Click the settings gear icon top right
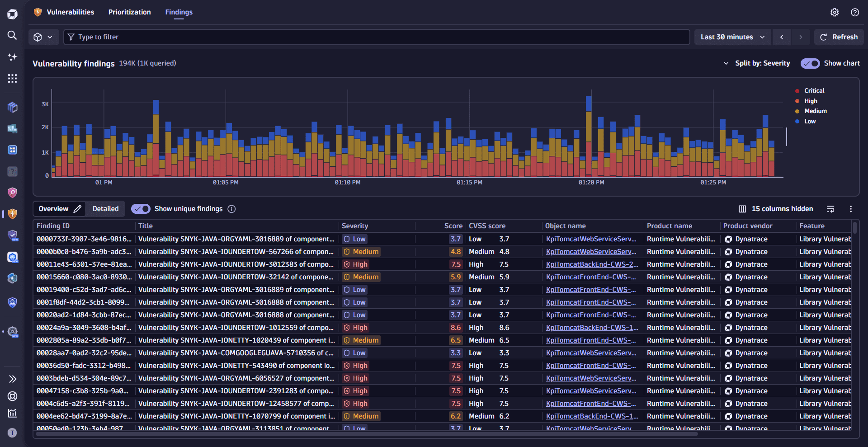 tap(835, 12)
